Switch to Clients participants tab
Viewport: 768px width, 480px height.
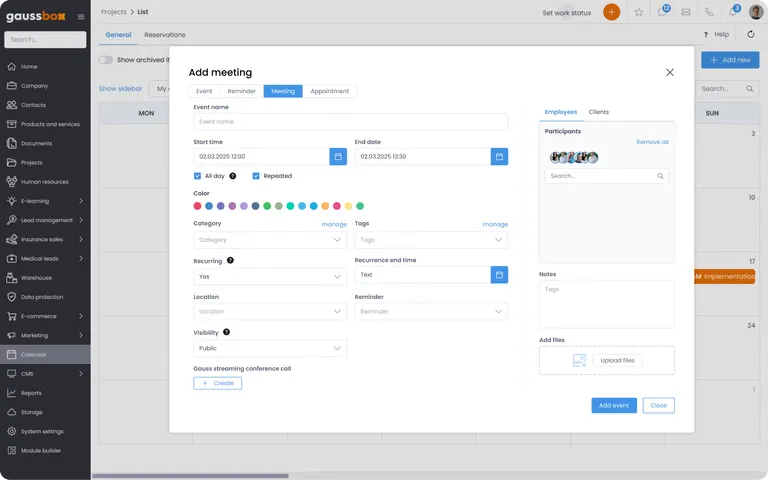tap(599, 112)
